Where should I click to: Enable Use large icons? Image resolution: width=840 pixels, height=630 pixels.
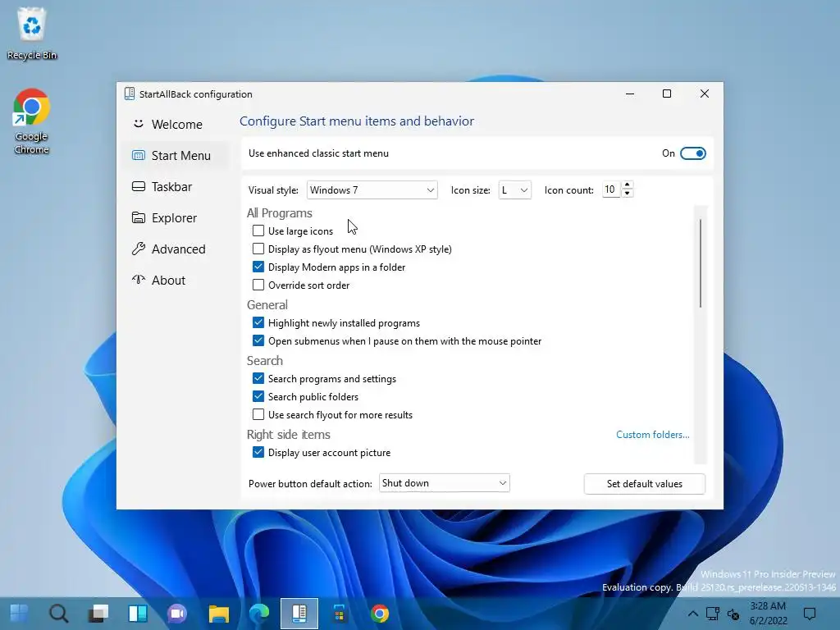[x=258, y=231]
